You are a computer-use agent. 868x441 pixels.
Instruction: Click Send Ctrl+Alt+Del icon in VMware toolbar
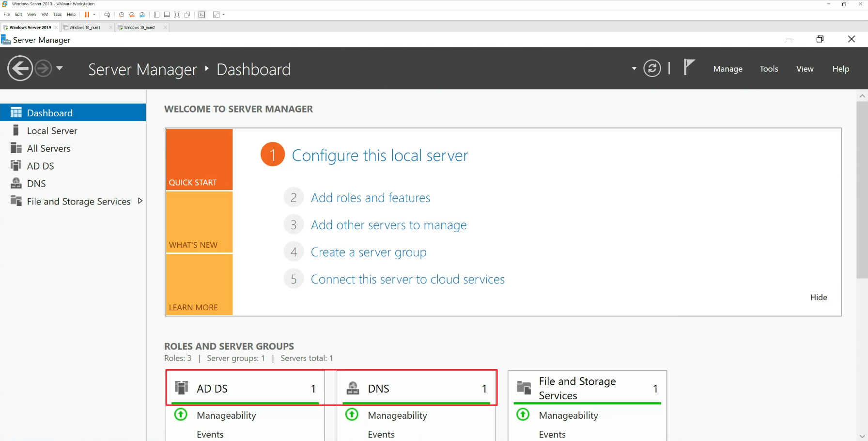click(107, 15)
